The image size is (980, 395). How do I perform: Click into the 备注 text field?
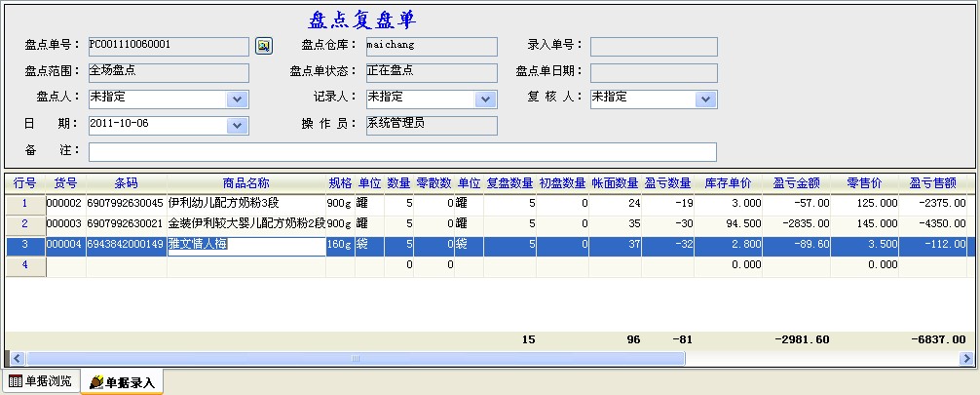(x=402, y=152)
